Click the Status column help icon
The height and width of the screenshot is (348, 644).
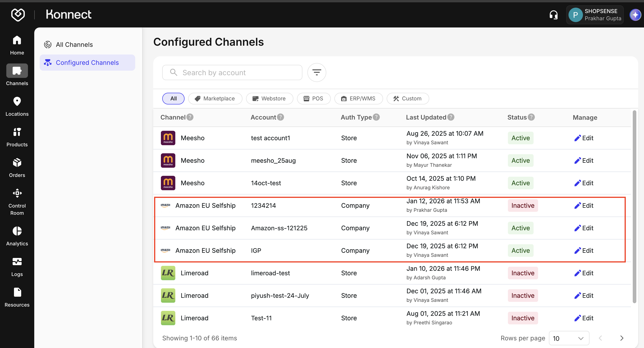point(531,117)
